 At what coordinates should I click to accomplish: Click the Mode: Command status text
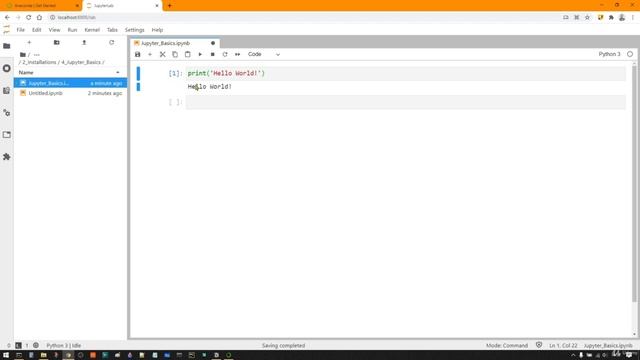click(507, 345)
